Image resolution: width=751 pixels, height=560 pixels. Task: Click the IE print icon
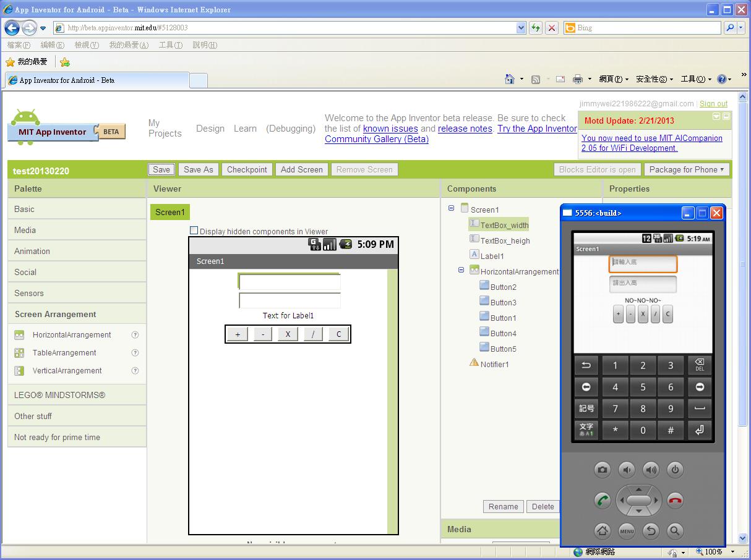coord(578,79)
